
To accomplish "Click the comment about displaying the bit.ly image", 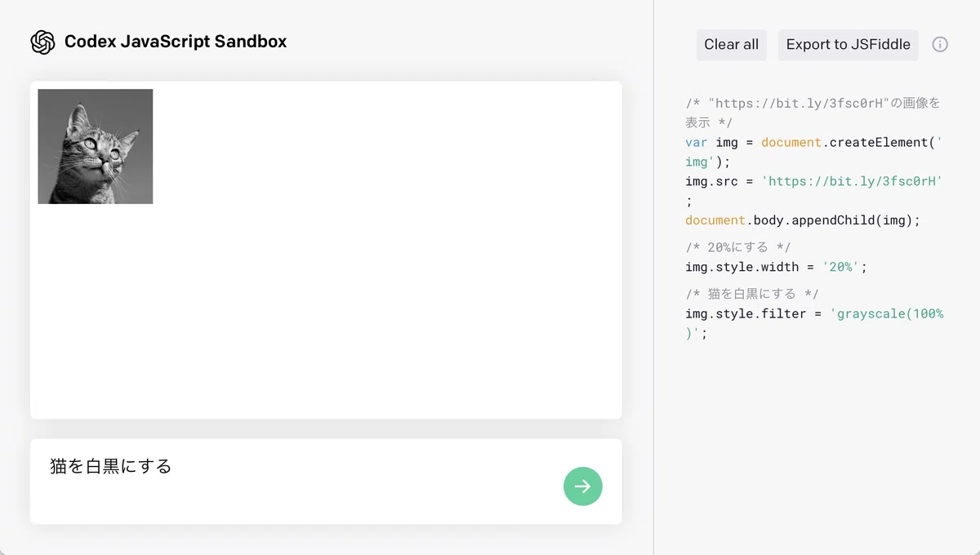I will [x=813, y=113].
